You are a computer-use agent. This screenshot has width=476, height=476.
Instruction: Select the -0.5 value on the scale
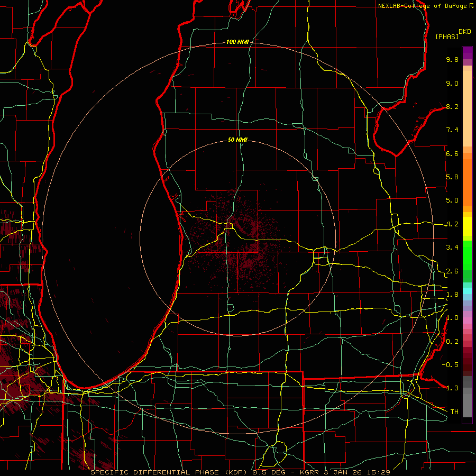(x=450, y=365)
